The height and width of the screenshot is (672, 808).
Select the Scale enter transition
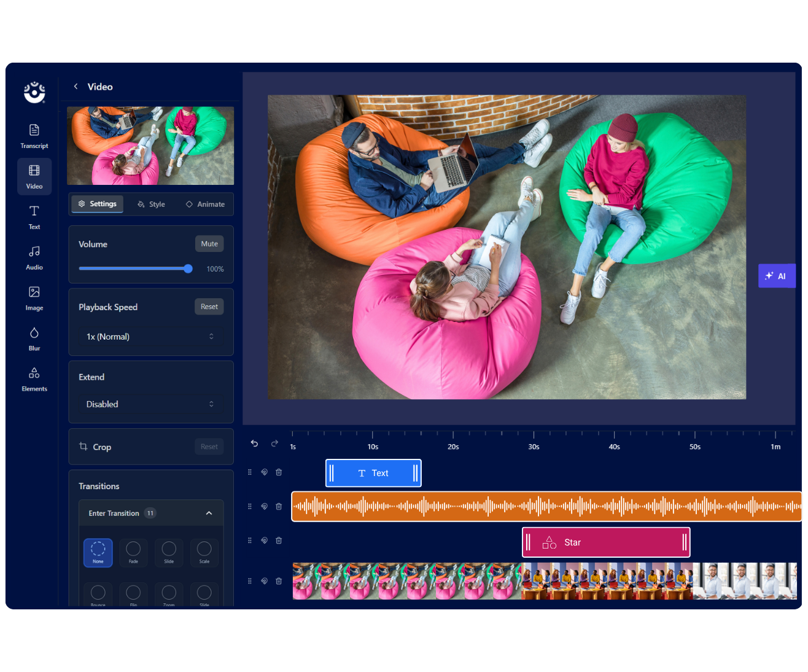click(x=204, y=553)
